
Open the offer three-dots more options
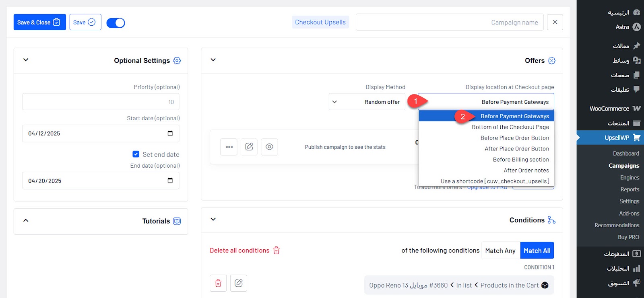229,147
